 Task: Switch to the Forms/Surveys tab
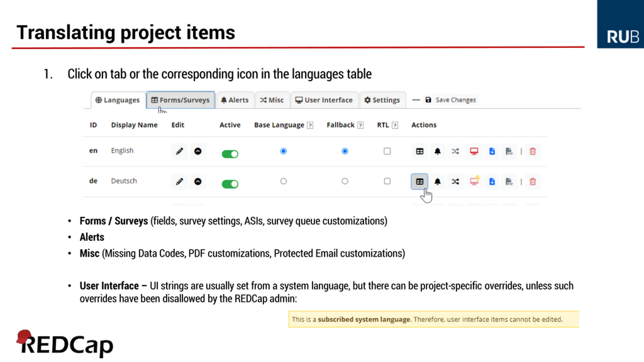pos(180,100)
